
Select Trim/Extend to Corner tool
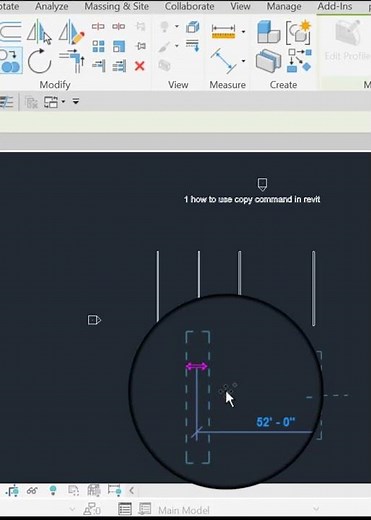click(x=71, y=61)
